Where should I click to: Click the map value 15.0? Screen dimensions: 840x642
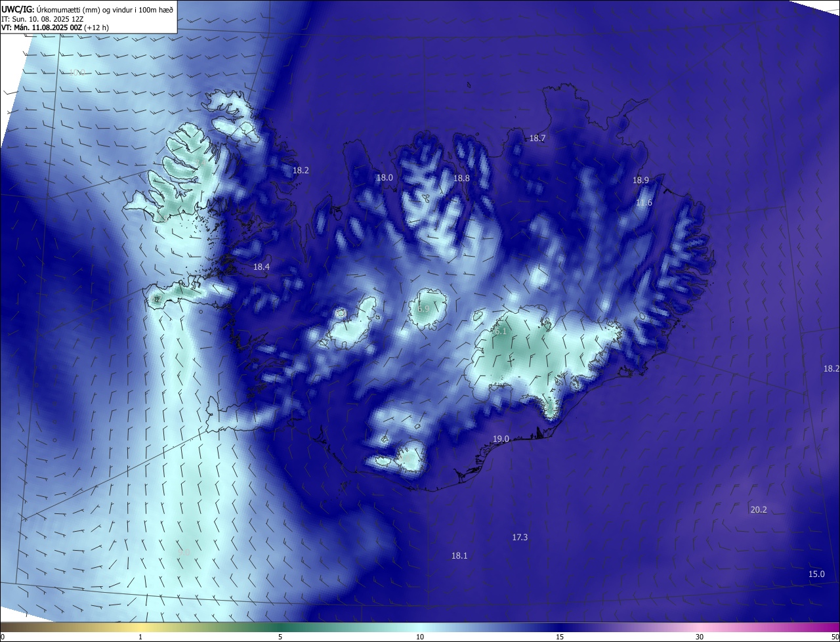(816, 574)
